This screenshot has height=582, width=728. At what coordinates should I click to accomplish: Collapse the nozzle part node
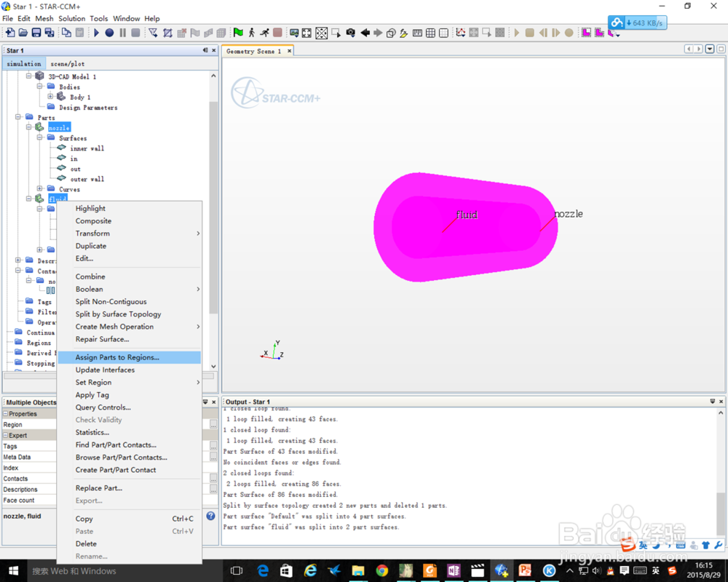click(29, 127)
